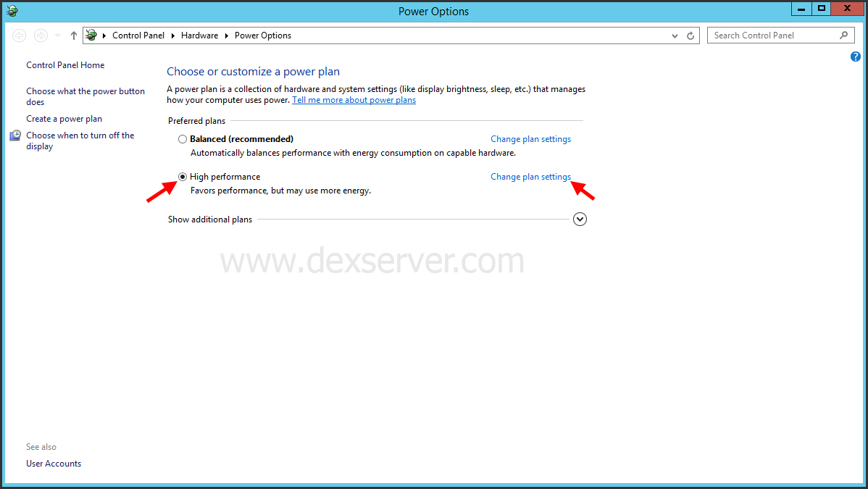Image resolution: width=868 pixels, height=489 pixels.
Task: Click the shield icon beside display timeout option
Action: pyautogui.click(x=15, y=135)
